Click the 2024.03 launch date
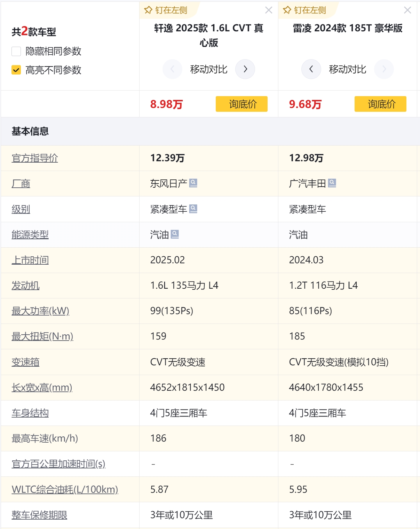This screenshot has height=529, width=420. (306, 260)
